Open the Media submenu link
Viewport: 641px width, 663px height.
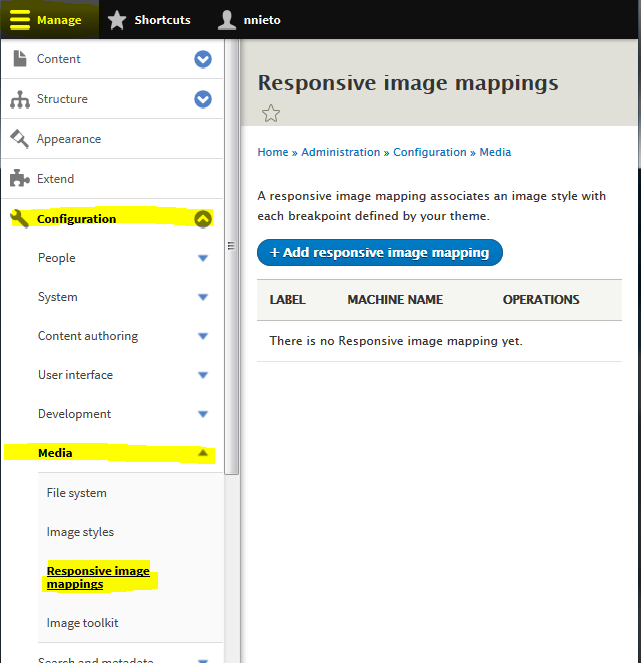[55, 453]
